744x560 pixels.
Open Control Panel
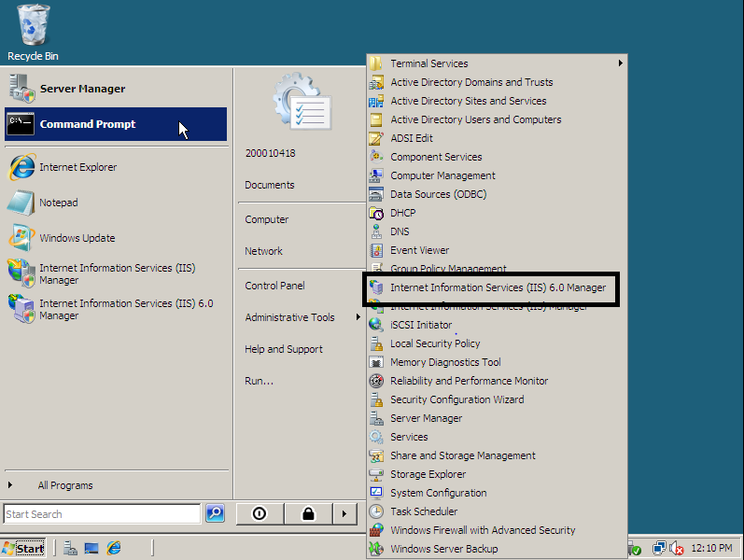click(274, 286)
